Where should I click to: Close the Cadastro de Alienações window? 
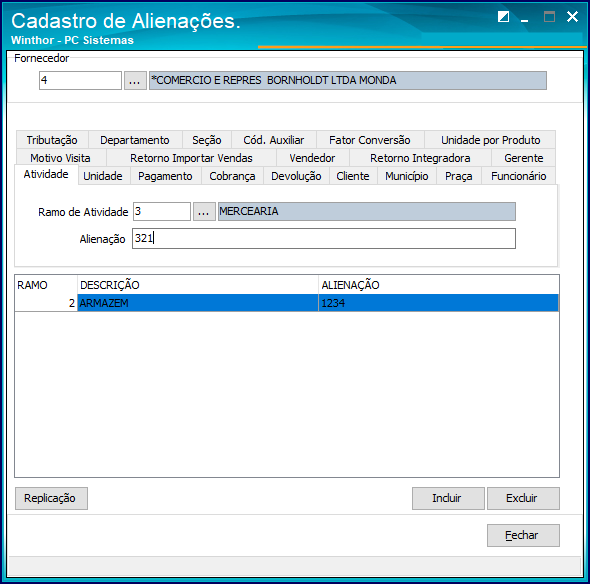(x=572, y=17)
